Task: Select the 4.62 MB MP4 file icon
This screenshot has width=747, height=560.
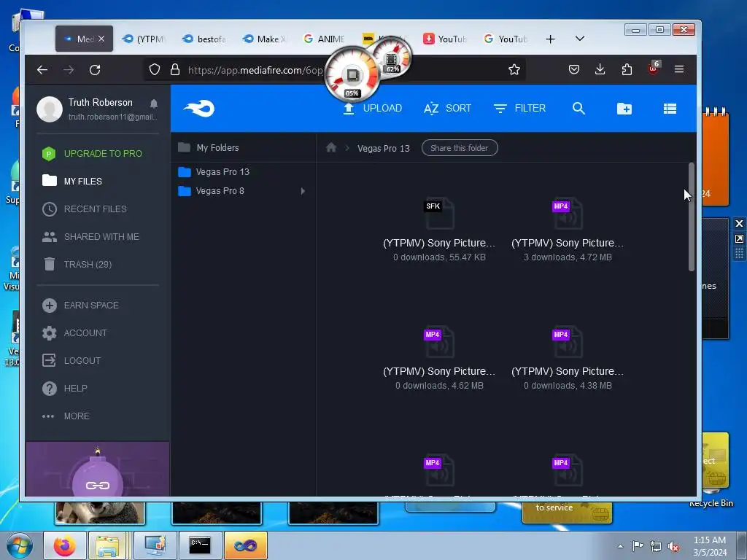Action: (439, 342)
